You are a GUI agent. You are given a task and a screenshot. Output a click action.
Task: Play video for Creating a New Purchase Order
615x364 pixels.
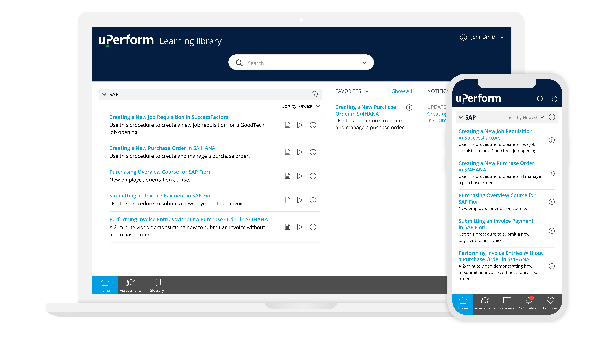[300, 152]
